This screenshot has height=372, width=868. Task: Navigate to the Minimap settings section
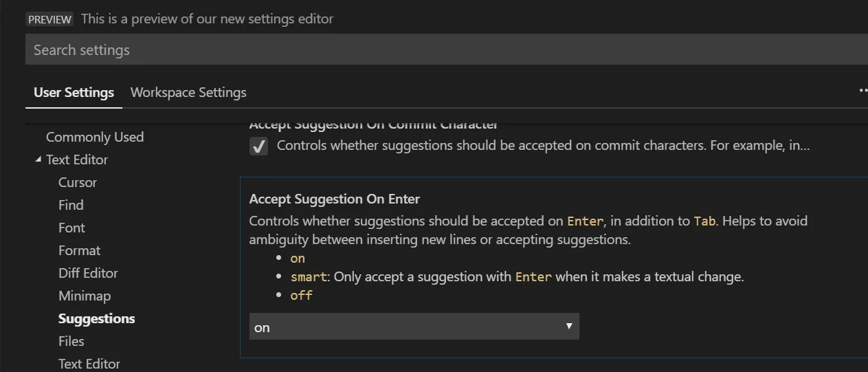(85, 296)
